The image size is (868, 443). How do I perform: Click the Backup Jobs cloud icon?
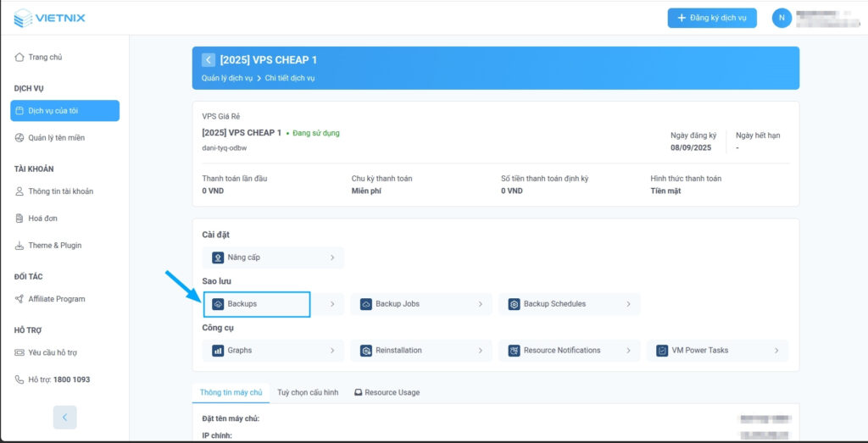[x=366, y=304]
